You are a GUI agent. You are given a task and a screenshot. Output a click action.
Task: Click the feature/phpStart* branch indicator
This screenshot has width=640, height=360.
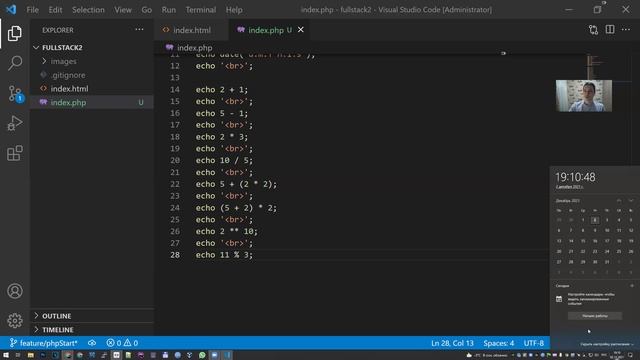43,343
